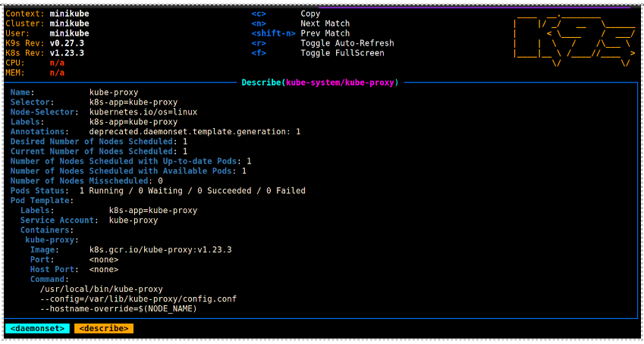Screen dimensions: 644x344
Task: Click the <c> Copy shortcut hint
Action: (x=286, y=14)
